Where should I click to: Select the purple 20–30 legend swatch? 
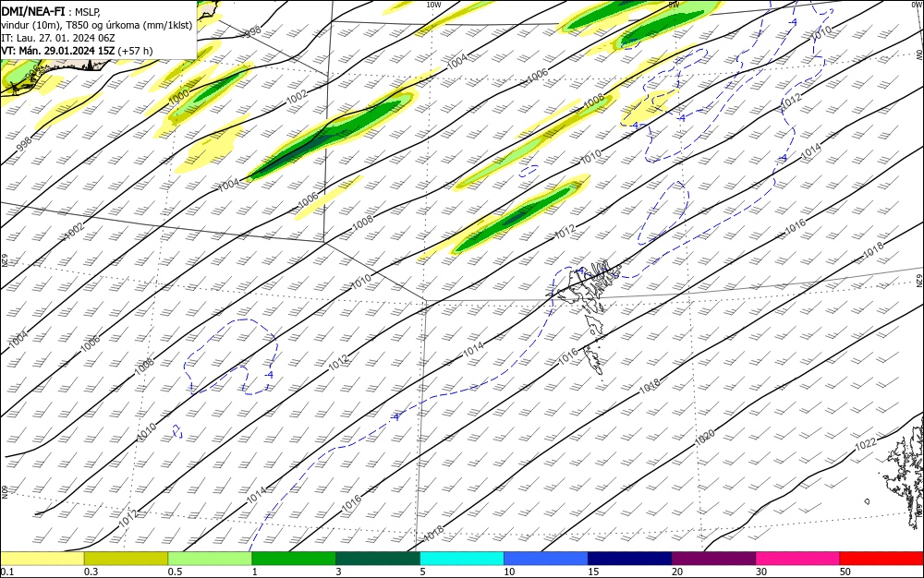713,559
